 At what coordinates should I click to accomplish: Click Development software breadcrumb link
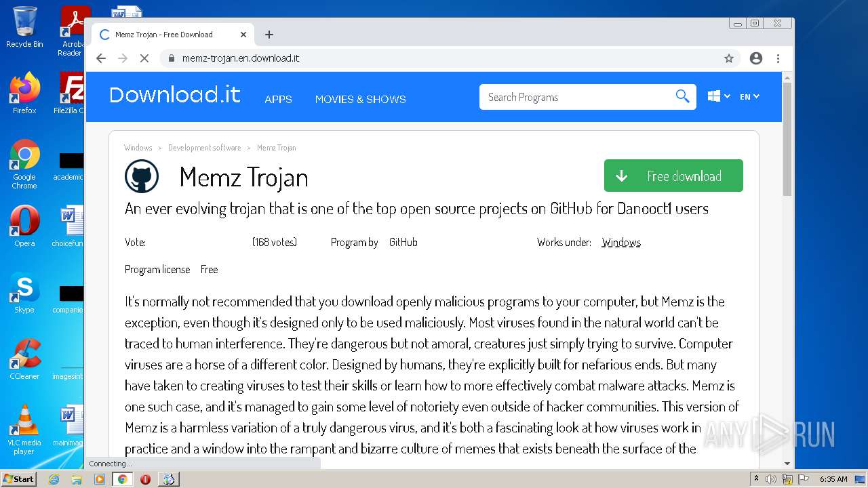pos(204,148)
